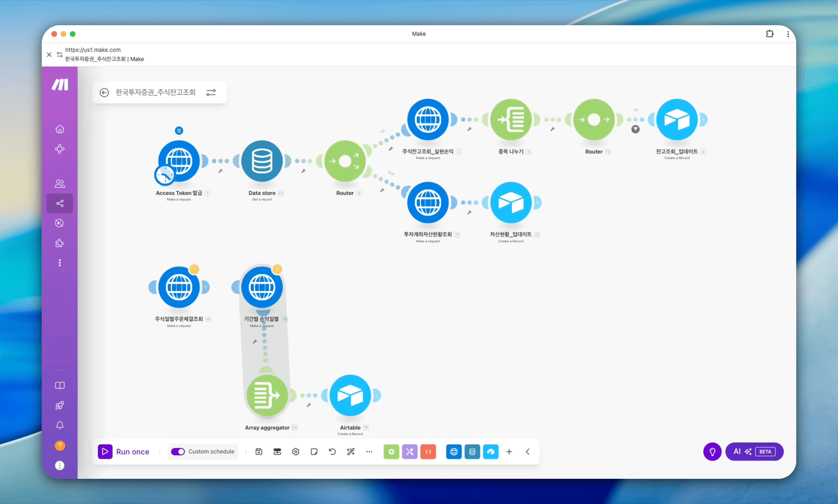This screenshot has height=504, width=838.
Task: Click the scenario name 한국투자증권_주식잔고조회
Action: click(x=155, y=92)
